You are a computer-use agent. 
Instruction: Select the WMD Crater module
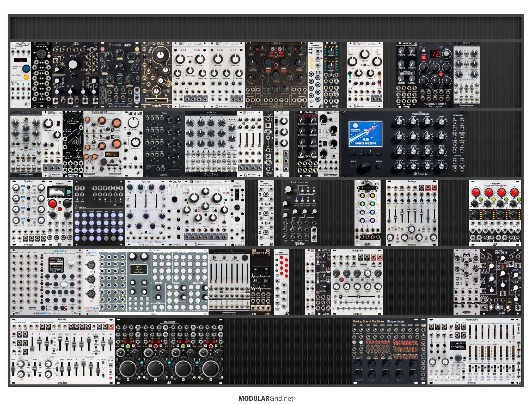coord(308,144)
